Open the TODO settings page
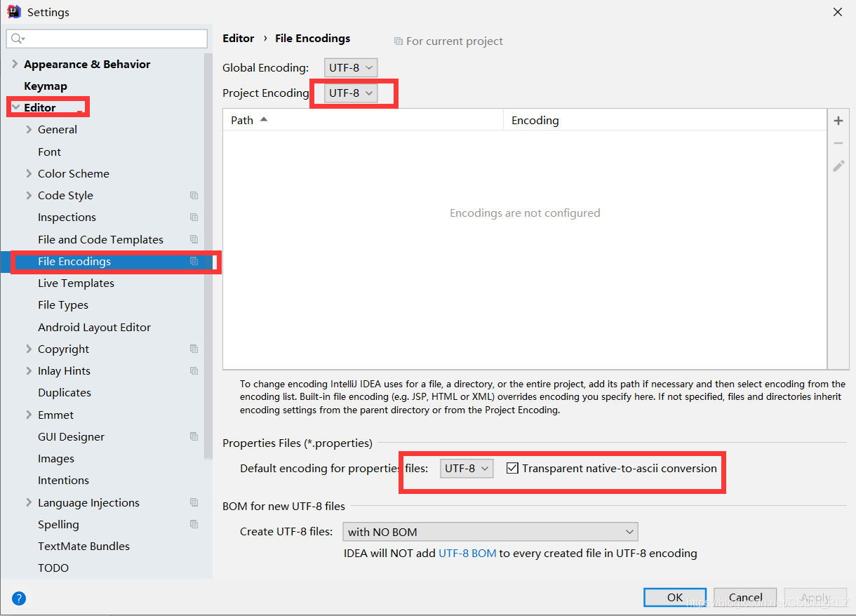 (x=53, y=568)
